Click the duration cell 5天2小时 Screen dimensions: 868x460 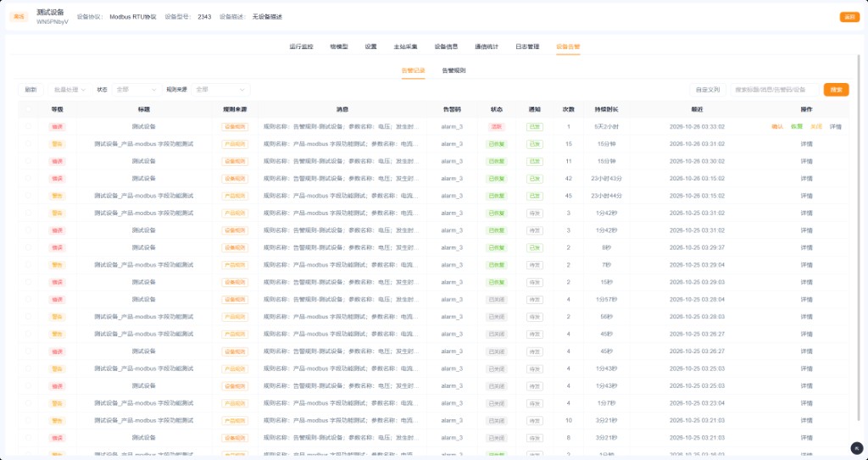coord(607,127)
